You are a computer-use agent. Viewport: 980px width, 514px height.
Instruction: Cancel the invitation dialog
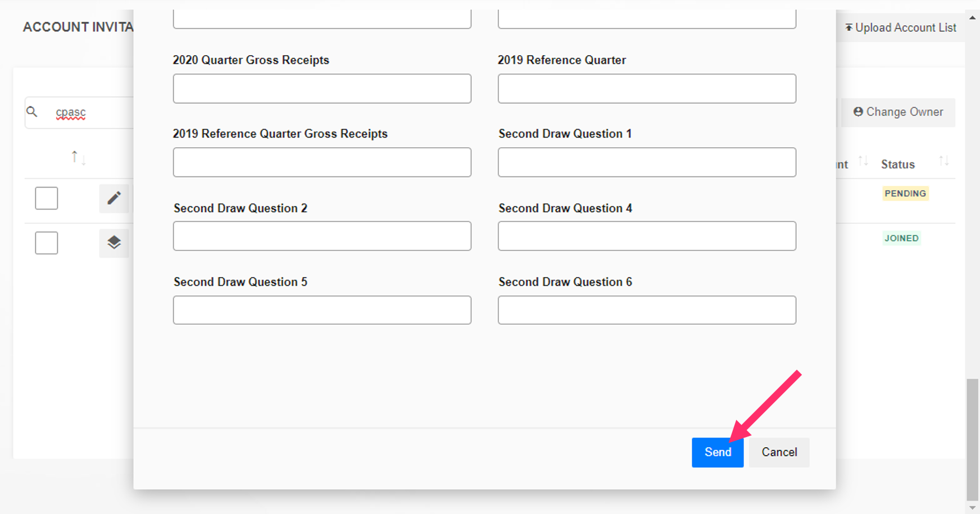(x=779, y=452)
